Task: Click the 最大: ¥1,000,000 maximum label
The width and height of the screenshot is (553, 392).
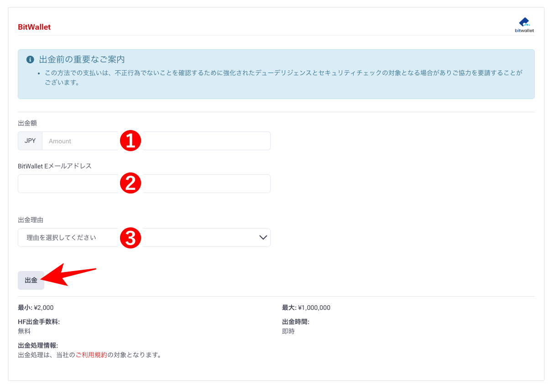Action: point(307,308)
